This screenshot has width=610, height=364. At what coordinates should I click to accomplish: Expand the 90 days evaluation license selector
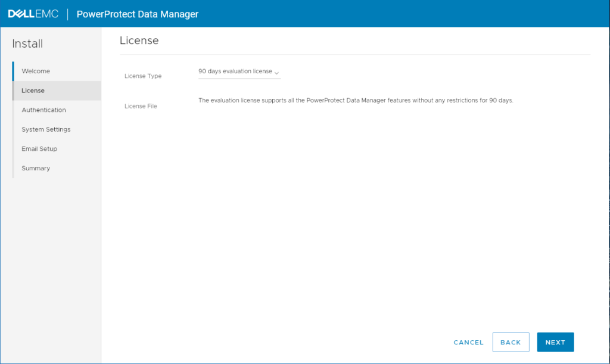[238, 71]
